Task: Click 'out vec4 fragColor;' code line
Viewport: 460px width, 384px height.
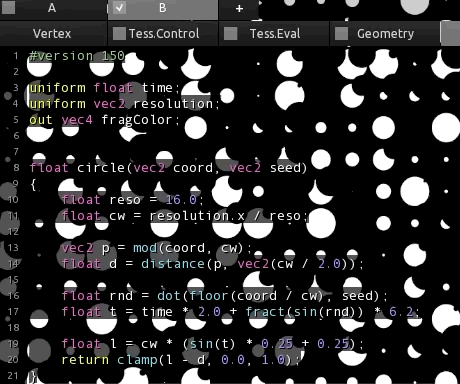Action: [105, 120]
